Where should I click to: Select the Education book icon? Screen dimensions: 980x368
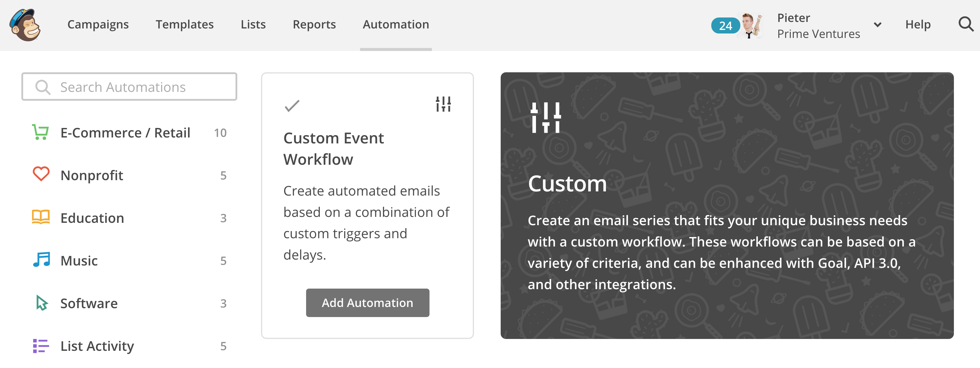pos(41,217)
